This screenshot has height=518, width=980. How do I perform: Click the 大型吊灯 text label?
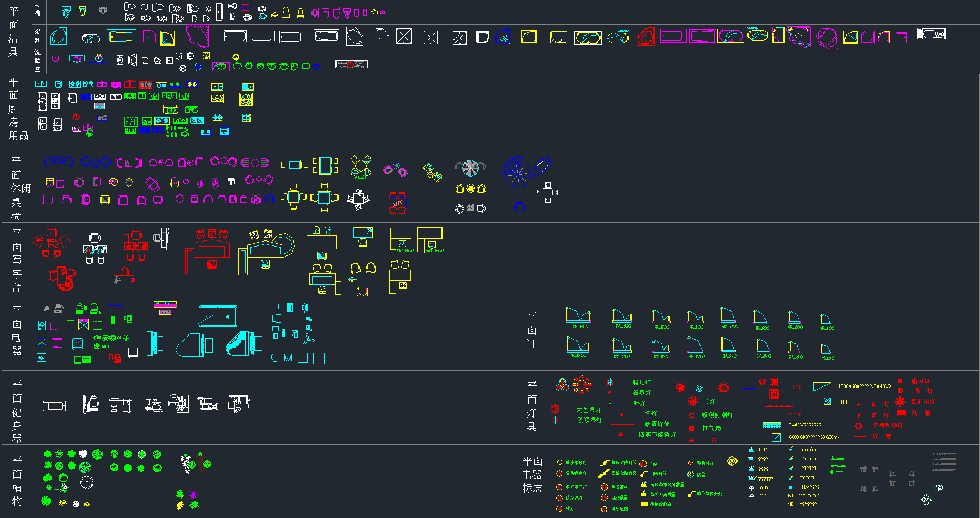(x=588, y=410)
